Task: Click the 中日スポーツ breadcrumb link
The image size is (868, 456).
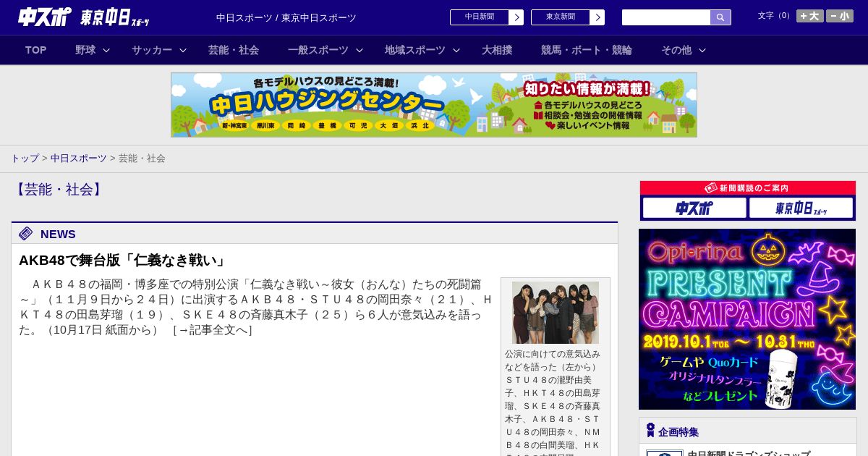Action: [79, 158]
